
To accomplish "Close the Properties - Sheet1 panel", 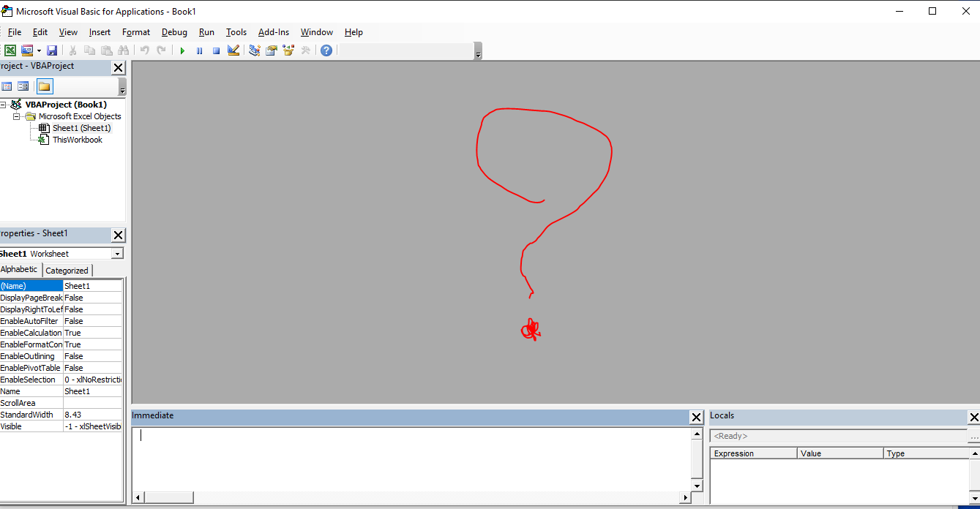I will point(118,235).
